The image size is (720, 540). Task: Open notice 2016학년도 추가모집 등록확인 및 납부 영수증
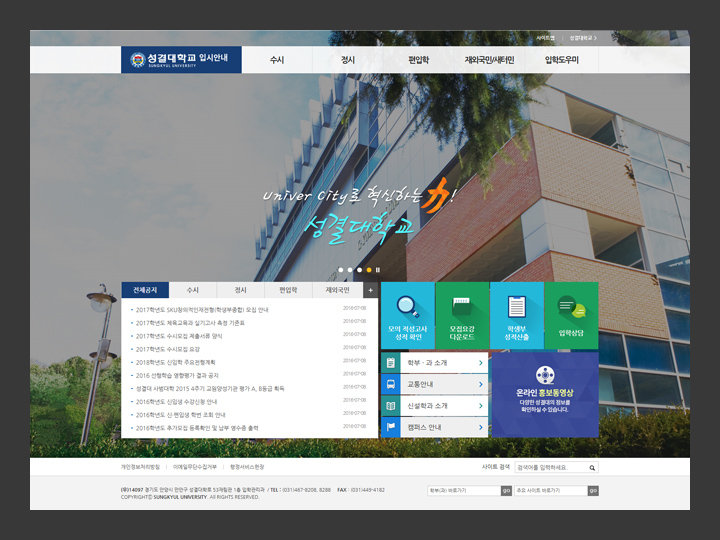coord(197,428)
